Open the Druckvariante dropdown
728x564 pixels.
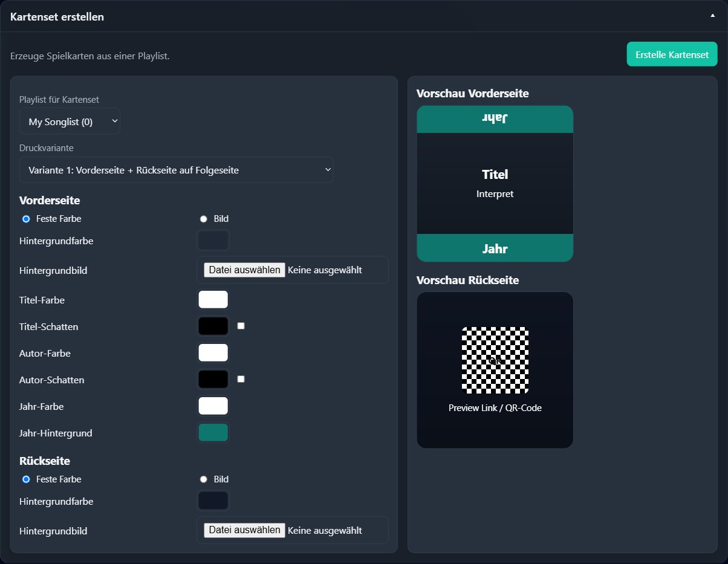[176, 170]
